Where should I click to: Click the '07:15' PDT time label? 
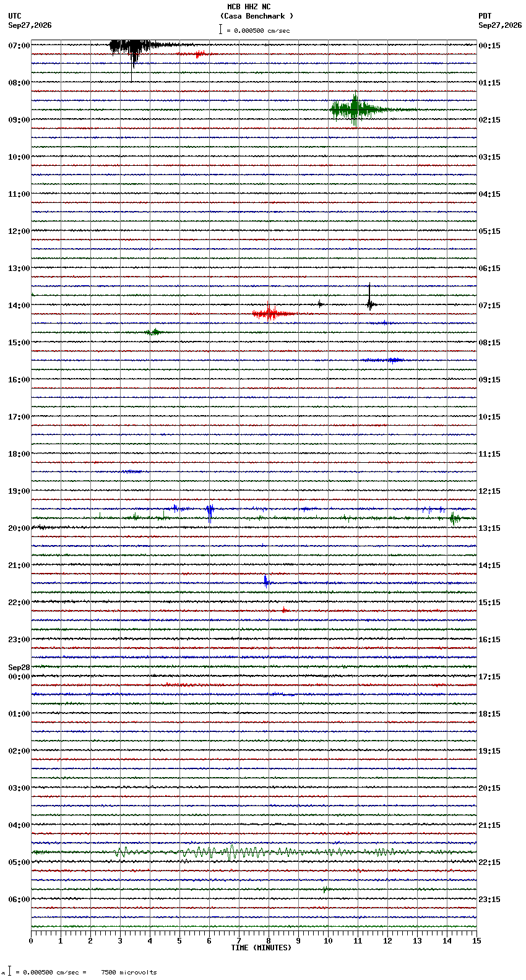coord(489,306)
